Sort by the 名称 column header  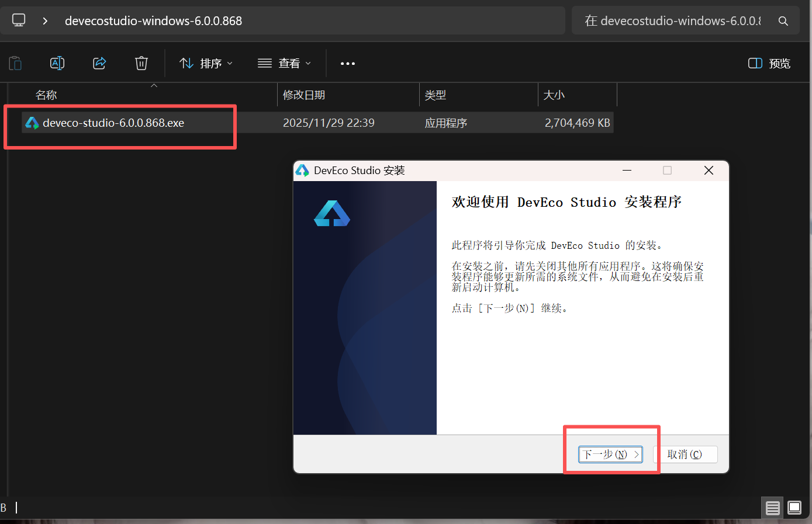point(46,95)
